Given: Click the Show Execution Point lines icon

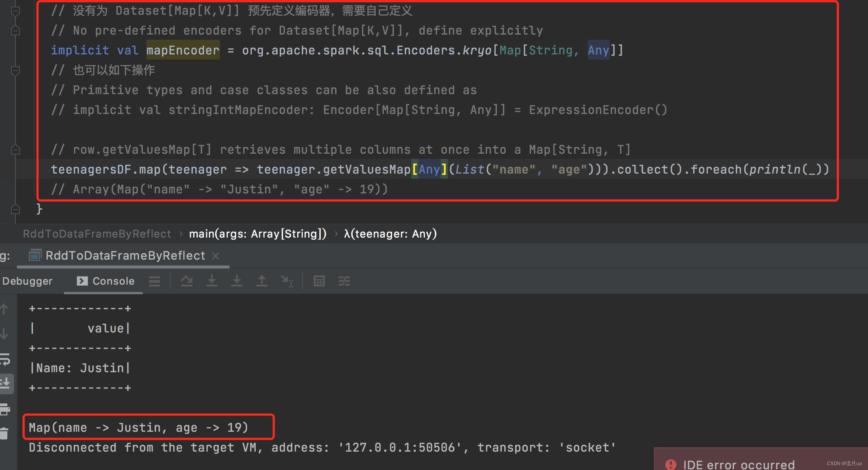Looking at the screenshot, I should pyautogui.click(x=154, y=281).
